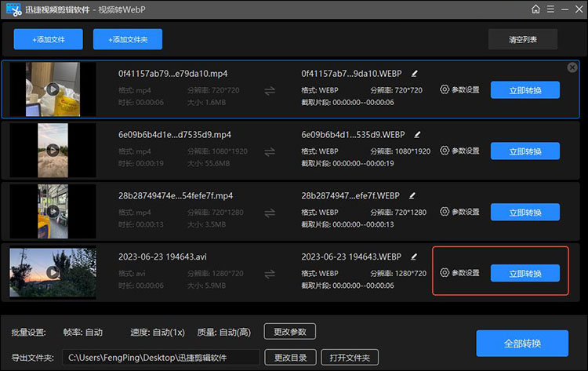
Task: Click swap arrows icon in 2023-06-23 194643.avi row
Action: (270, 275)
